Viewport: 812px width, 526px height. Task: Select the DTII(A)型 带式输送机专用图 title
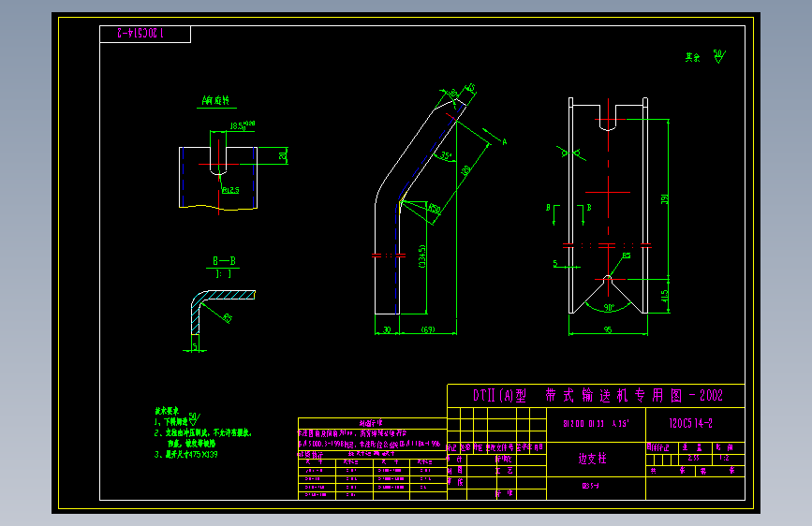[x=598, y=396]
